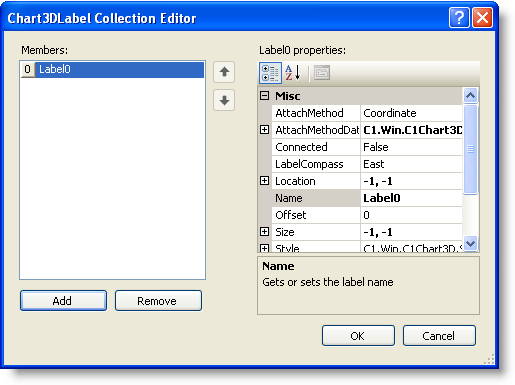Expand the Location property

(x=264, y=181)
